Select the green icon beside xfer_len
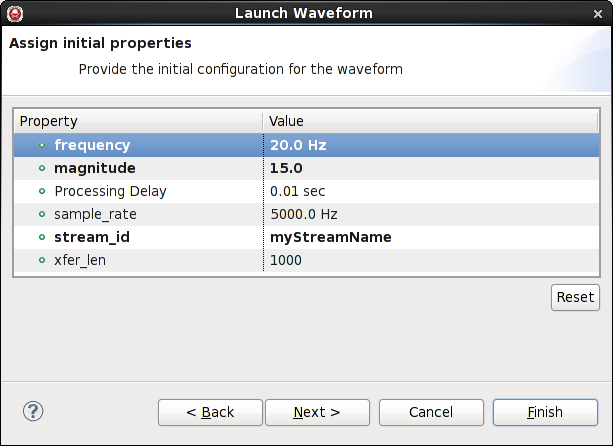 42,260
